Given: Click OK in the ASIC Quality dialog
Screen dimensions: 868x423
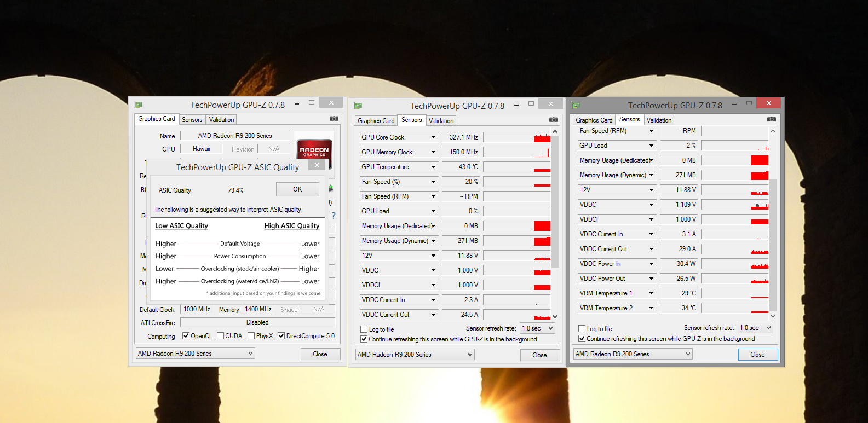Looking at the screenshot, I should tap(297, 189).
